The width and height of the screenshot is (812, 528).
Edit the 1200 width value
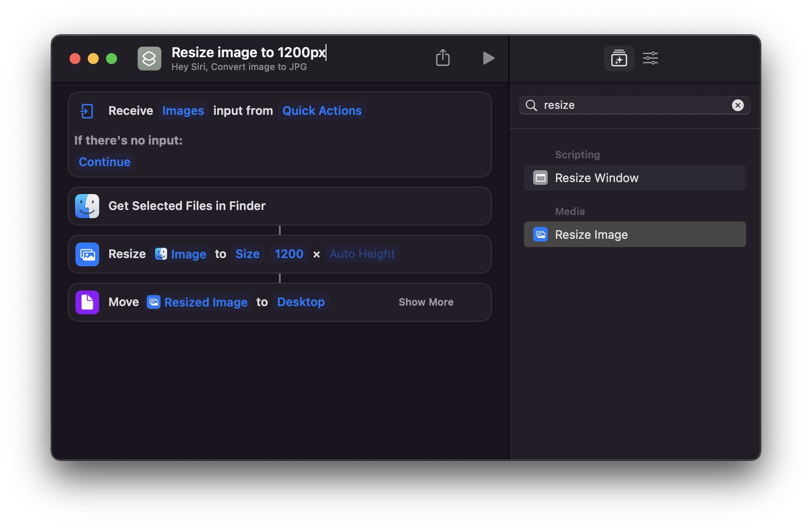click(289, 254)
